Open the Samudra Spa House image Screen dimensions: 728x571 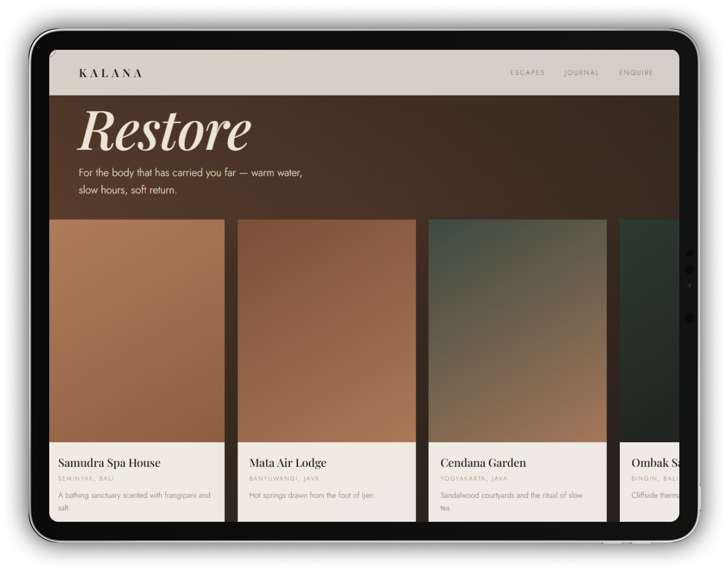click(x=137, y=331)
